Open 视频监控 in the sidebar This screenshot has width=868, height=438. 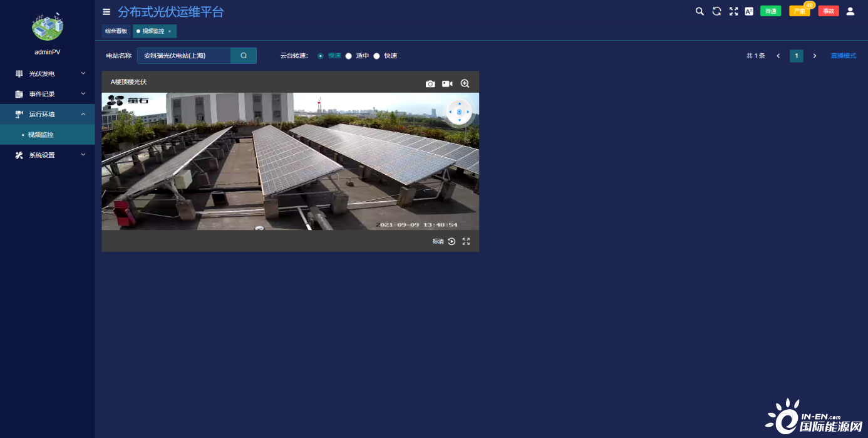[41, 135]
